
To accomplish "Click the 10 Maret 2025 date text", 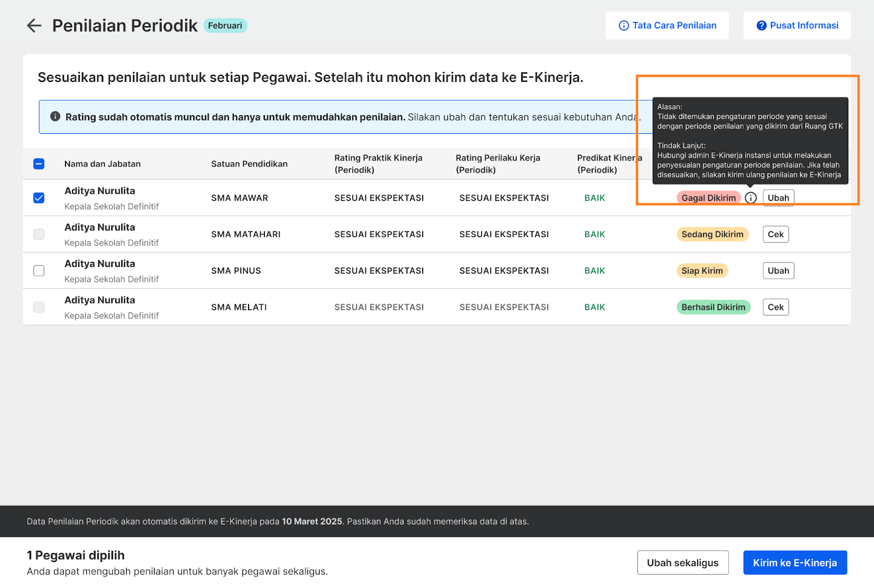I will coord(312,521).
